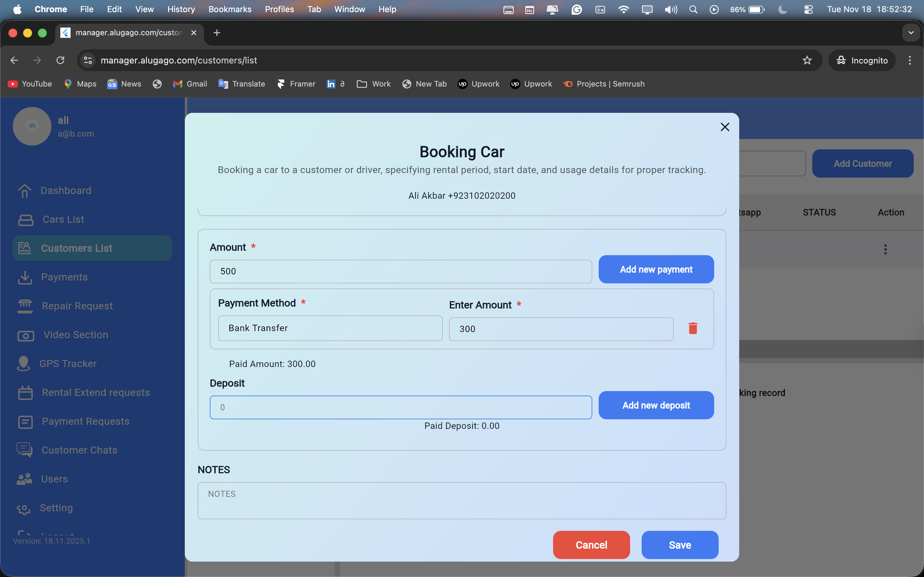This screenshot has height=577, width=924.
Task: Open the Customer Chats sidebar icon
Action: [x=25, y=450]
